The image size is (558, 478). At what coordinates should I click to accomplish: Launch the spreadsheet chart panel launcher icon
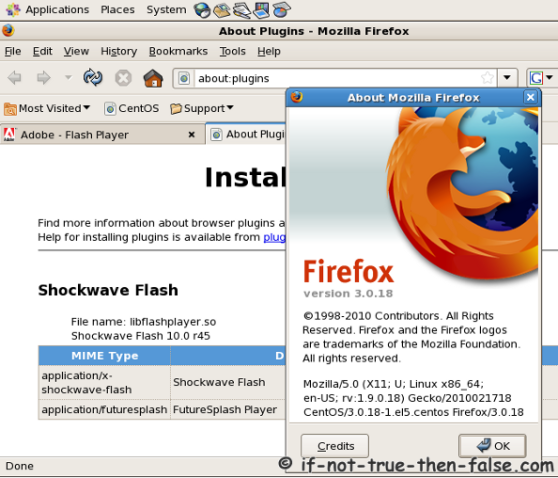click(281, 10)
